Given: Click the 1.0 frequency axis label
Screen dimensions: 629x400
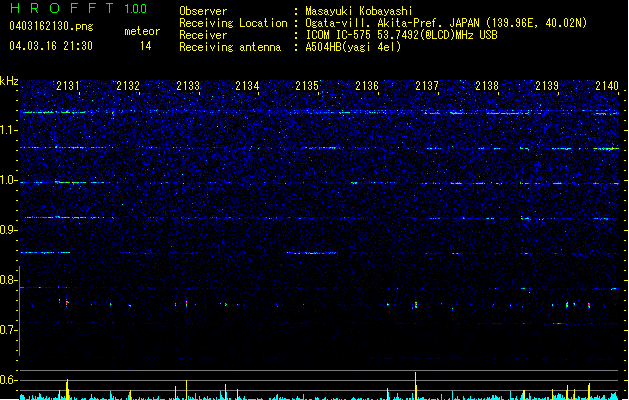Looking at the screenshot, I should tap(9, 181).
